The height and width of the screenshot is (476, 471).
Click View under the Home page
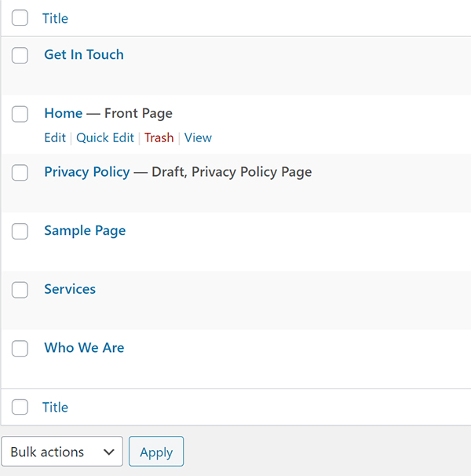click(198, 137)
